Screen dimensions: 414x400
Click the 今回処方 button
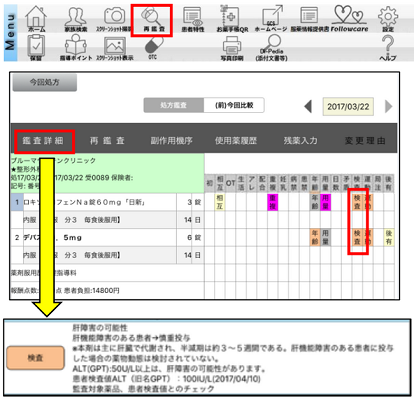[x=45, y=82]
